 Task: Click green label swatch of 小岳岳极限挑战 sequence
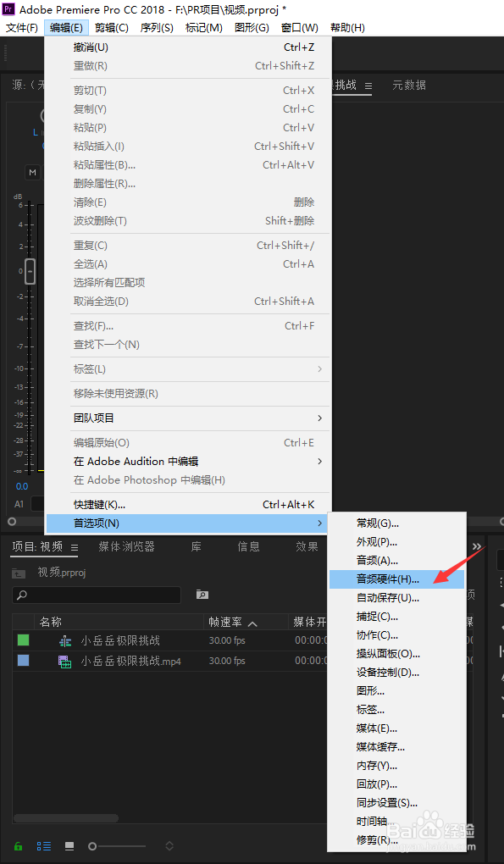pyautogui.click(x=23, y=640)
